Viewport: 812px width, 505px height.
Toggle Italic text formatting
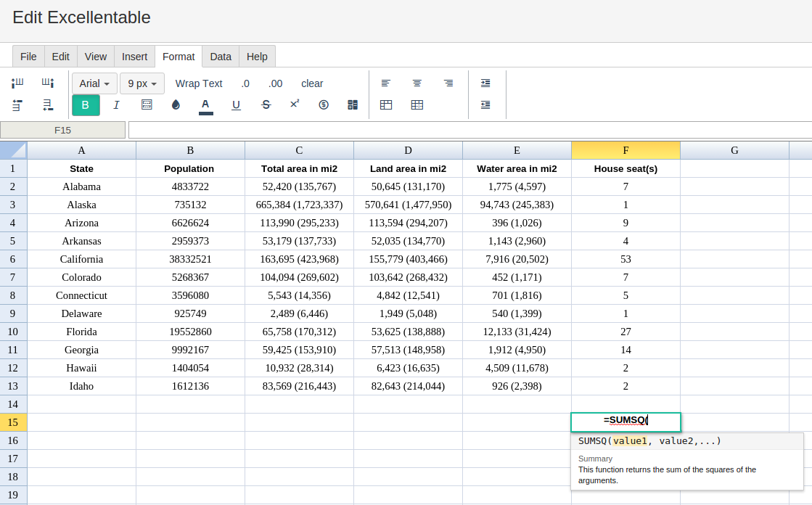(116, 105)
